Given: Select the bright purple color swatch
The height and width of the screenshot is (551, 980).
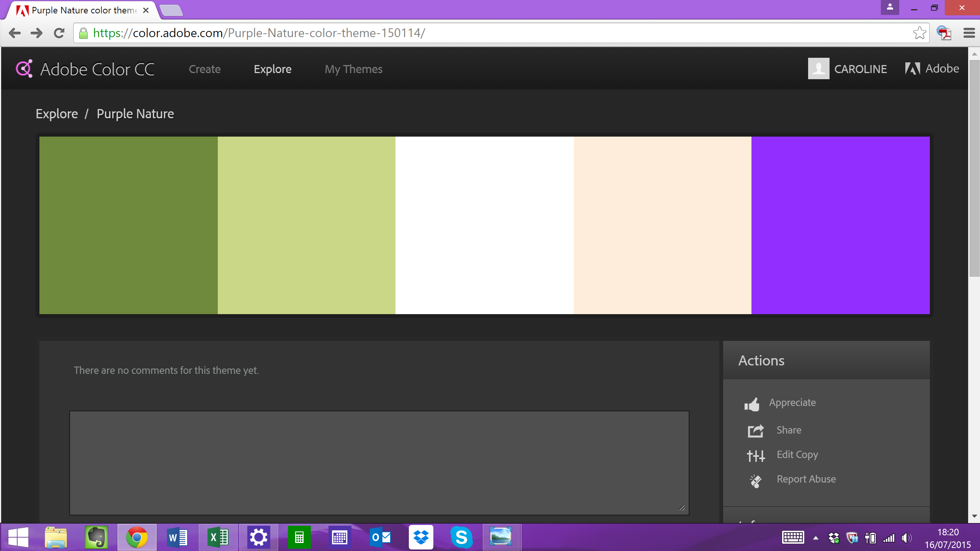Looking at the screenshot, I should tap(840, 225).
